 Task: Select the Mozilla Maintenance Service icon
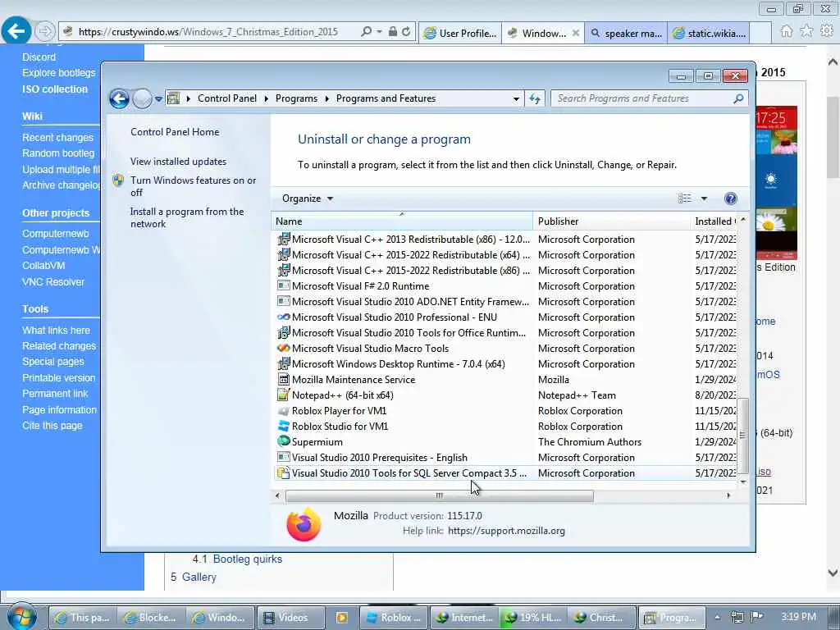(x=283, y=379)
